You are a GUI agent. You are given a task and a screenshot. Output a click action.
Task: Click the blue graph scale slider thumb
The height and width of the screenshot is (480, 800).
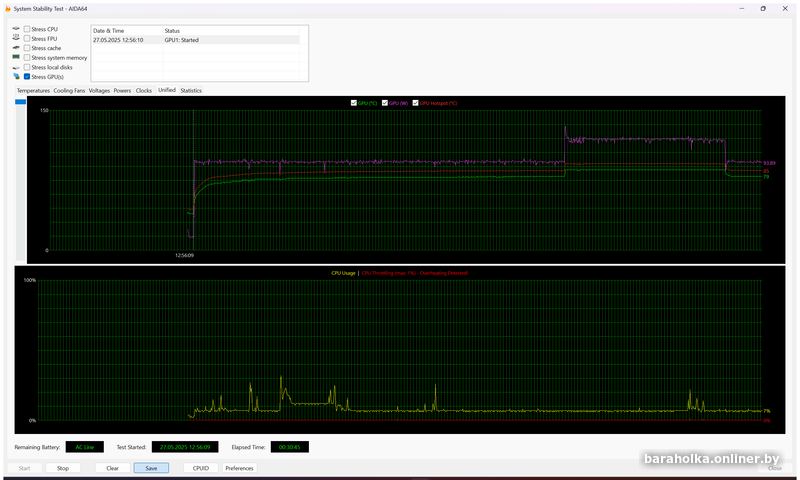pyautogui.click(x=20, y=102)
